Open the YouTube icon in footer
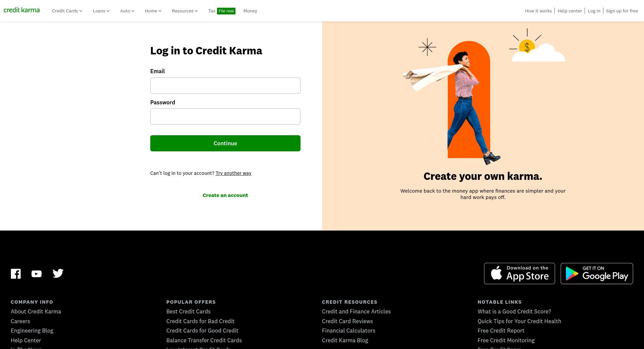The height and width of the screenshot is (349, 644). pyautogui.click(x=37, y=274)
